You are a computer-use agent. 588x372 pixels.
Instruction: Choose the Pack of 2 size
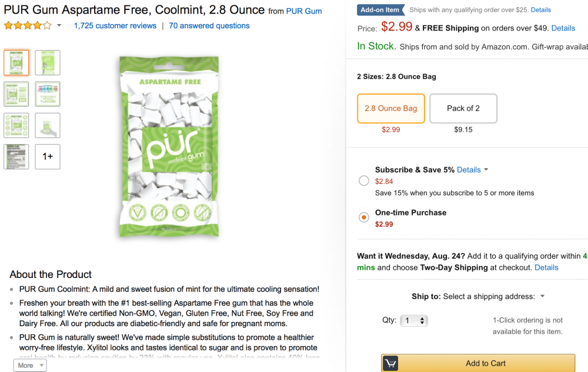click(x=463, y=108)
